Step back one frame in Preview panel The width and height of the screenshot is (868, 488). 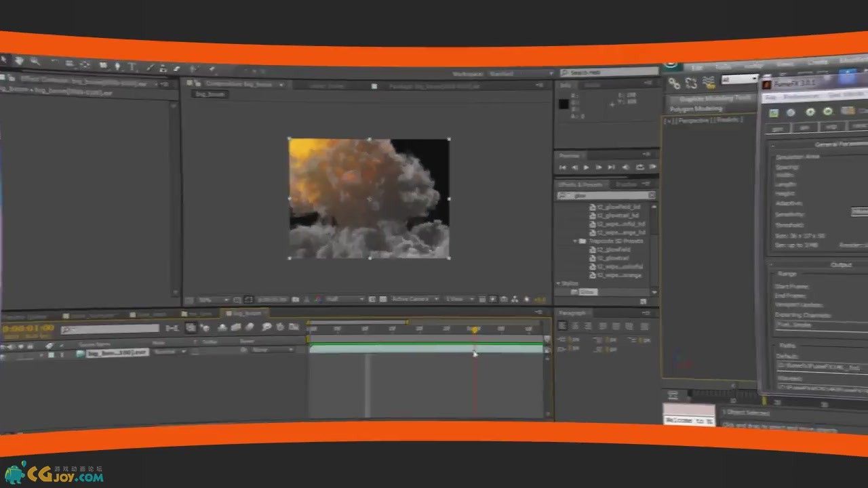pos(574,167)
